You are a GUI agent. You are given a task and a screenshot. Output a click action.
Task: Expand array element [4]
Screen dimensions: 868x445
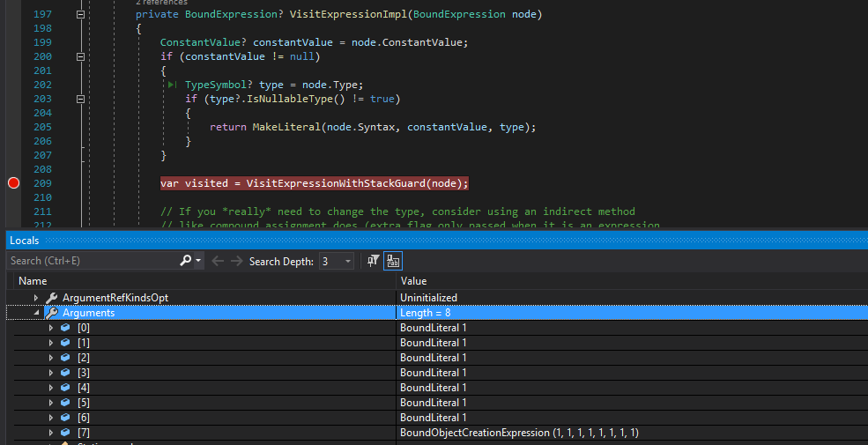(51, 388)
